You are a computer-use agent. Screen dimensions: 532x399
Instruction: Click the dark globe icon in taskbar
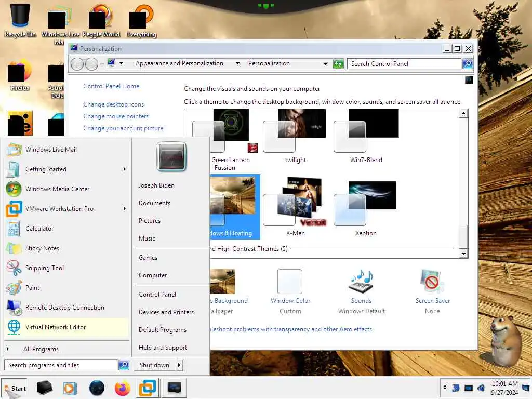(x=97, y=388)
